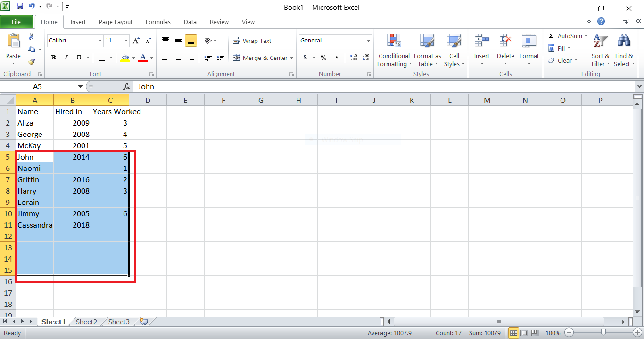This screenshot has width=644, height=339.
Task: Toggle Wrap Text on selected cells
Action: tap(253, 41)
